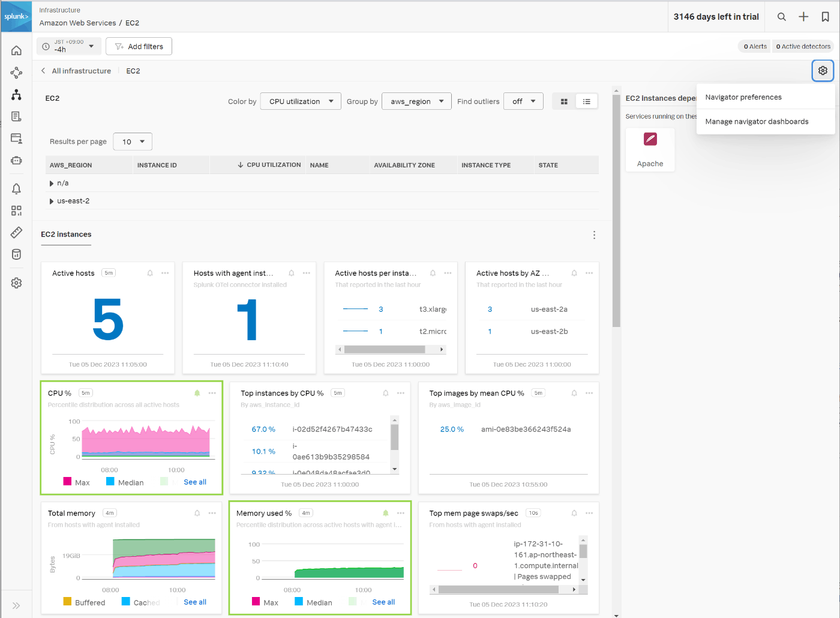This screenshot has height=618, width=840.
Task: Open the Group by aws_region dropdown
Action: point(417,101)
